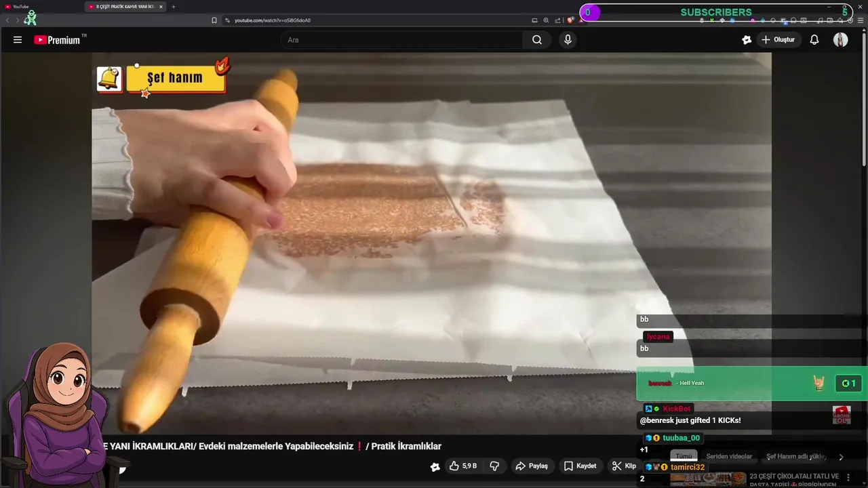Open the YouTube guide hamburger menu
The height and width of the screenshot is (488, 868).
click(x=18, y=40)
